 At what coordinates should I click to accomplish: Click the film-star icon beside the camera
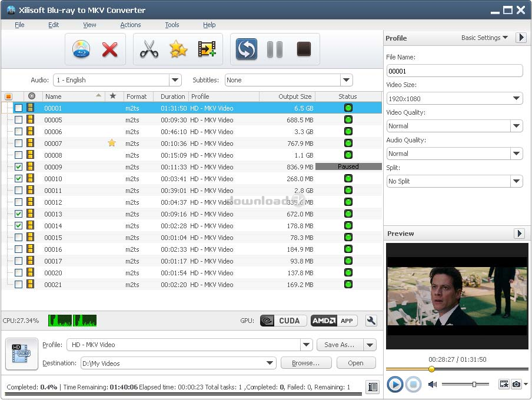[x=504, y=384]
